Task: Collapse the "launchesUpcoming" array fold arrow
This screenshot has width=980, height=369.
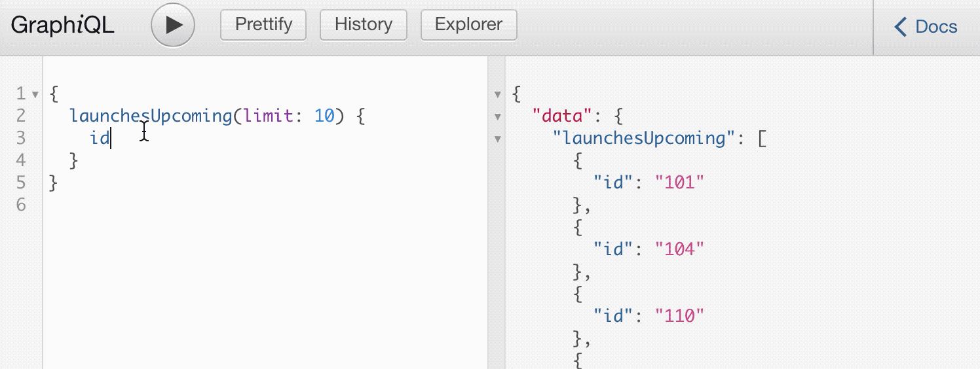Action: click(x=497, y=139)
